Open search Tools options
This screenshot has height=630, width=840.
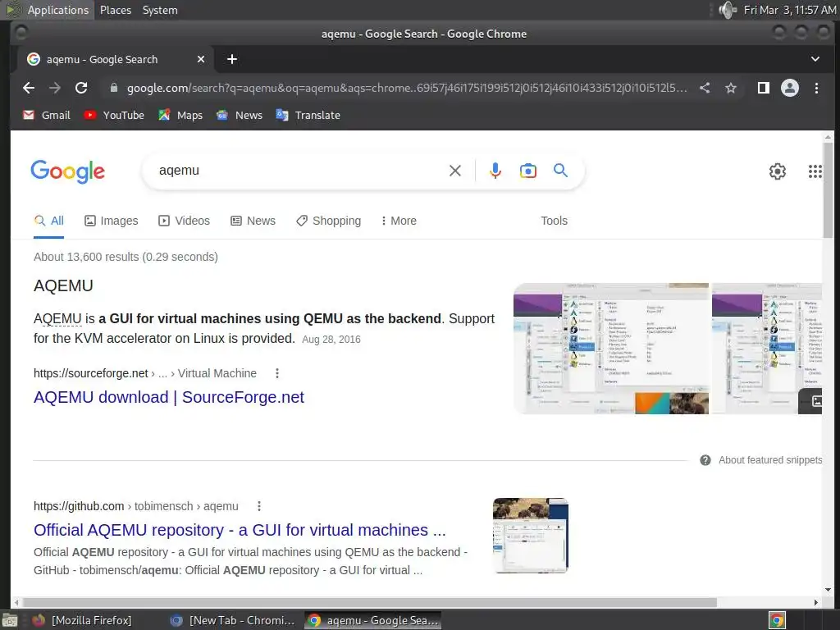click(x=554, y=221)
